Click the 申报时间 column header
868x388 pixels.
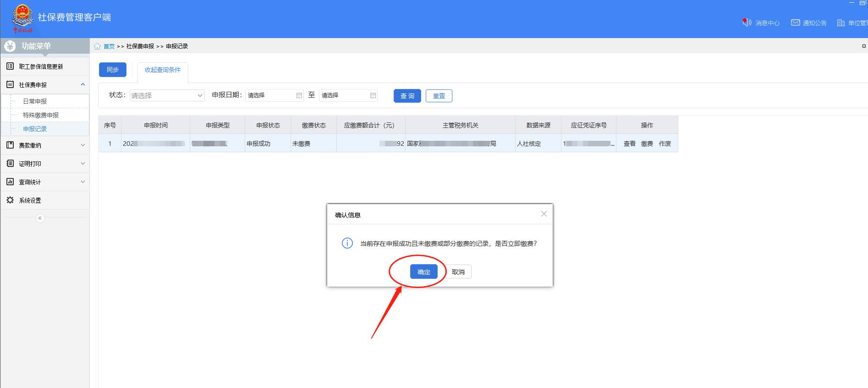(156, 125)
